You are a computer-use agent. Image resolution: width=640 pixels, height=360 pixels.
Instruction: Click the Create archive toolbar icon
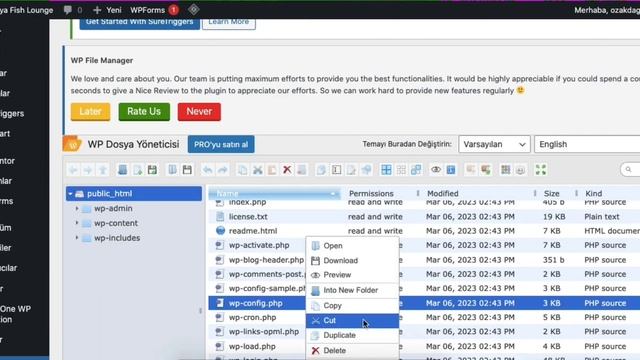click(x=486, y=170)
